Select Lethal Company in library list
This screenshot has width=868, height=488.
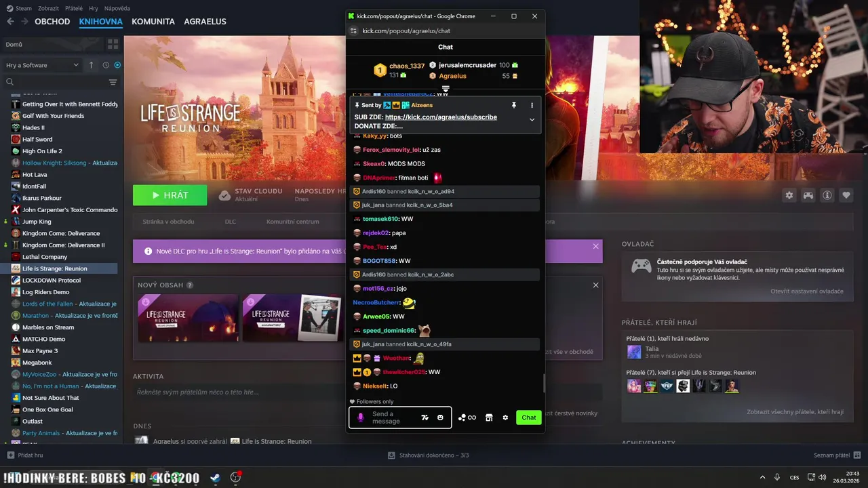click(x=45, y=257)
